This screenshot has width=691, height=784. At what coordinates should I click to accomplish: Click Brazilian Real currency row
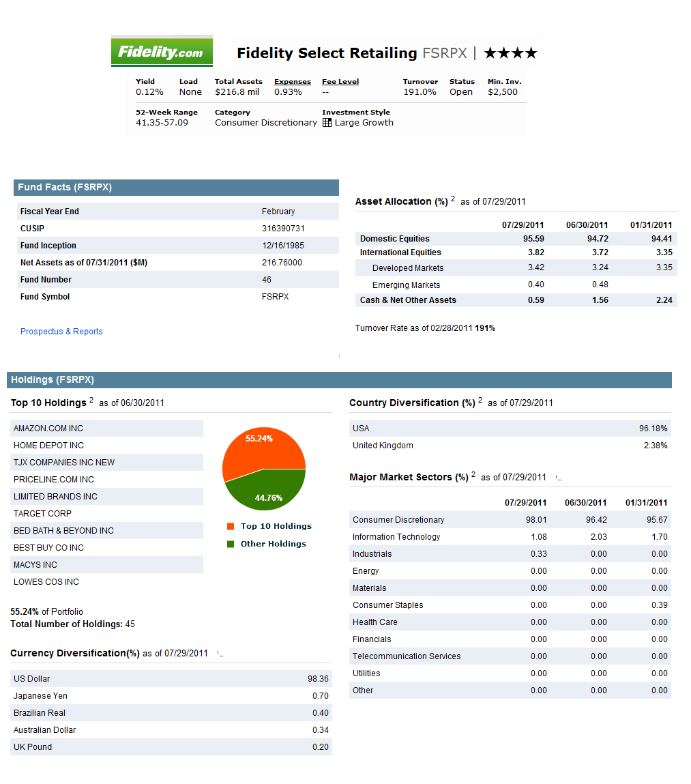171,713
